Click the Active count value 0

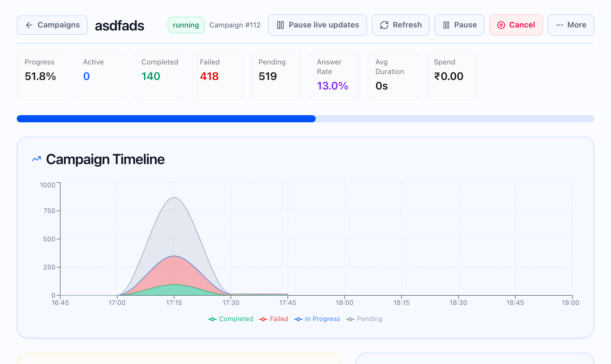point(87,76)
